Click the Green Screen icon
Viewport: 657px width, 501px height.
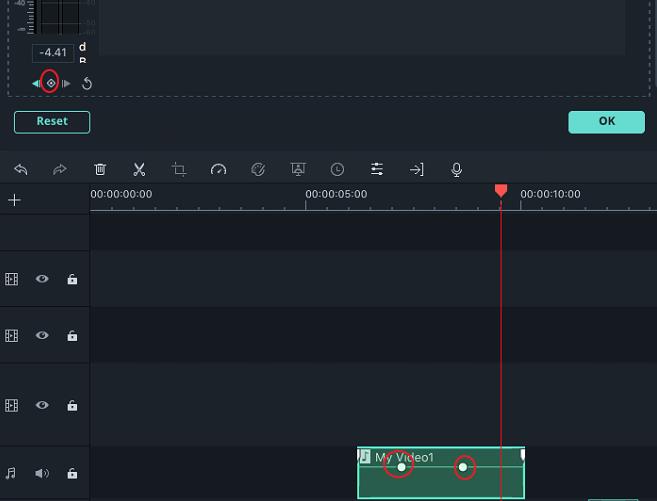click(x=298, y=169)
